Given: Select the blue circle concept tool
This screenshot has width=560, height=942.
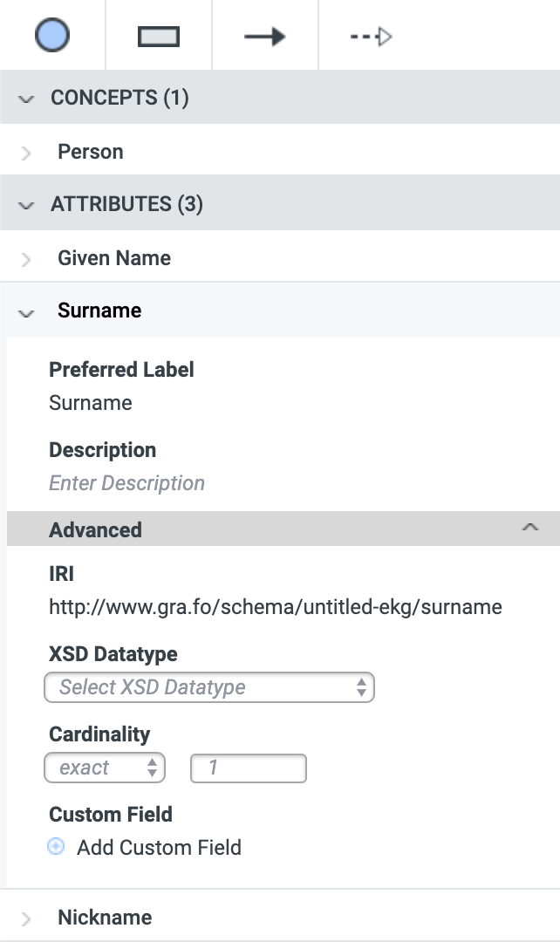Looking at the screenshot, I should point(52,35).
